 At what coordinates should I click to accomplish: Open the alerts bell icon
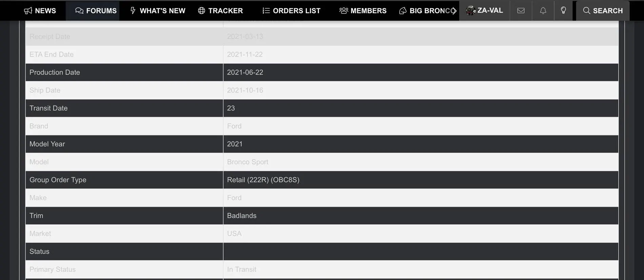[x=543, y=11]
